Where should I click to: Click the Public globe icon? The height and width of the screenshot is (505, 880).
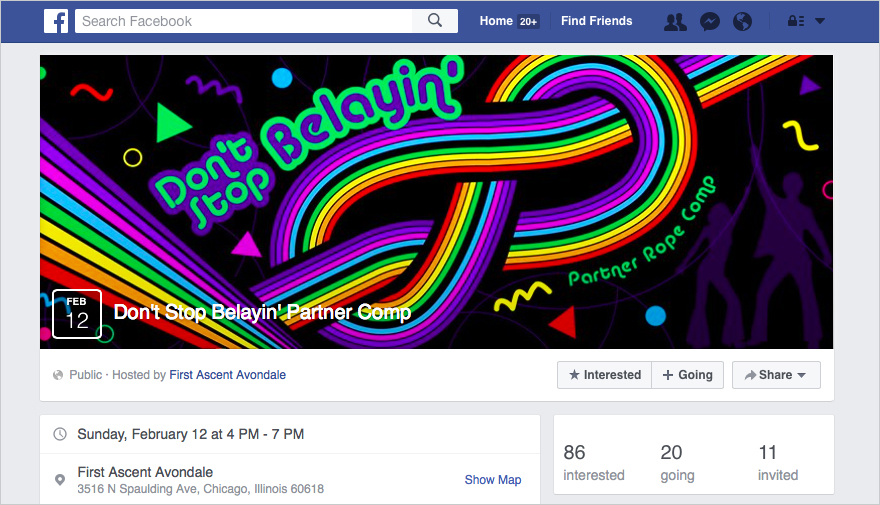[58, 375]
